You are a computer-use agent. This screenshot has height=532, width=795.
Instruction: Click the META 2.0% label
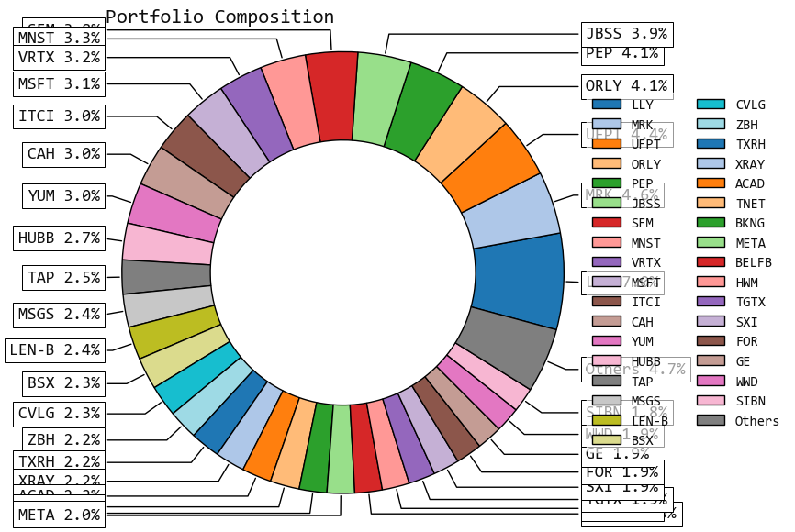coord(59,515)
